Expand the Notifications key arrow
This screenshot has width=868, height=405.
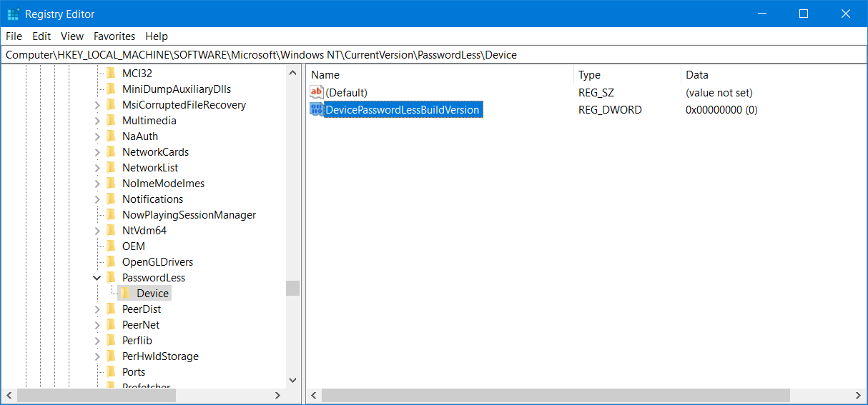pyautogui.click(x=97, y=199)
